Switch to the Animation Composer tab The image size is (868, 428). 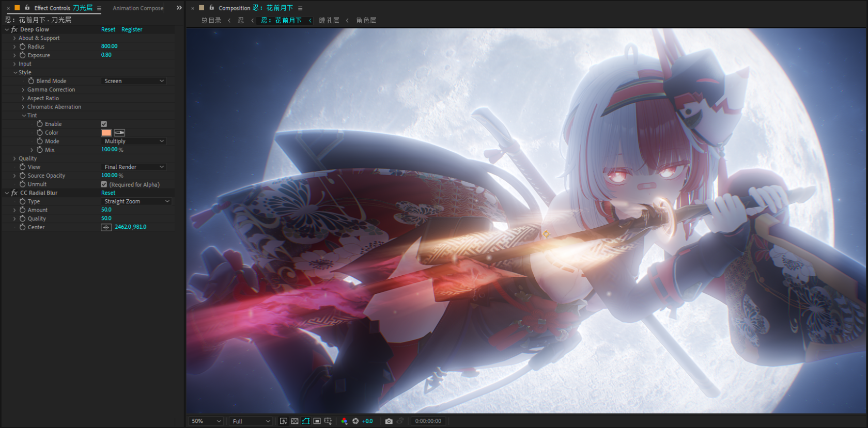(x=138, y=8)
